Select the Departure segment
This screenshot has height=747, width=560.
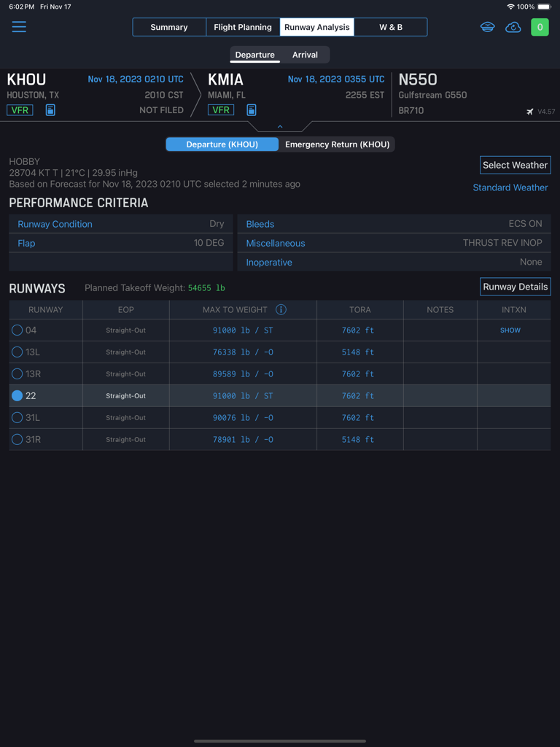[x=255, y=55]
